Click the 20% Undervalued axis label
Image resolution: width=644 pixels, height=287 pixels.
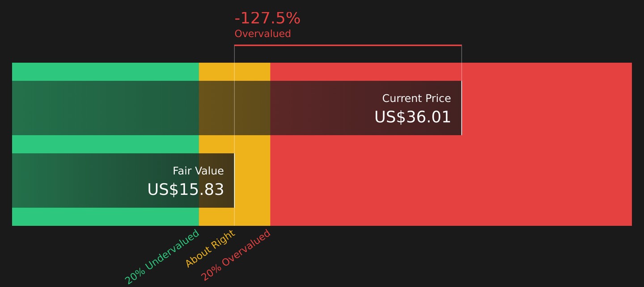(162, 257)
